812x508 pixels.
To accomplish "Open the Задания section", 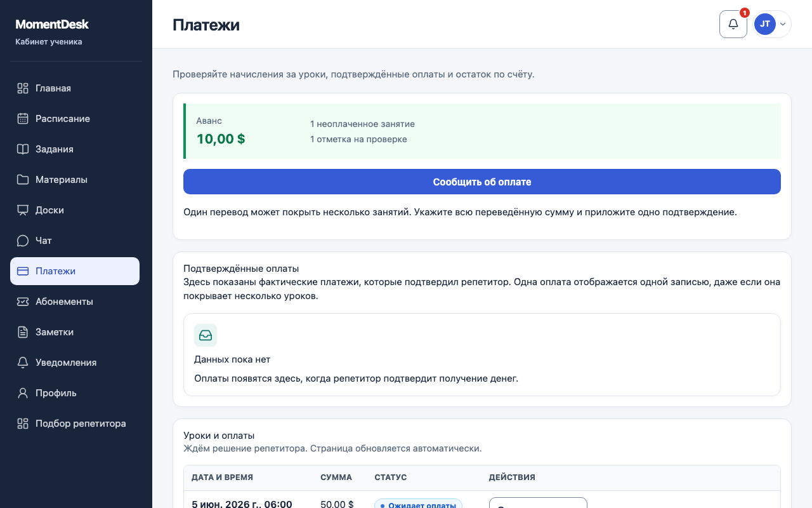I will point(75,149).
